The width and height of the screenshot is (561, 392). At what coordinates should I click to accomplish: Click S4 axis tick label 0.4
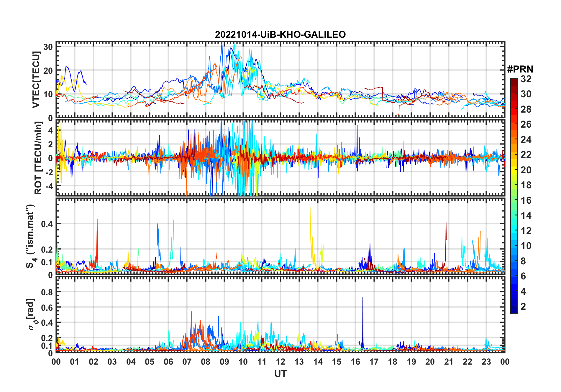47,224
